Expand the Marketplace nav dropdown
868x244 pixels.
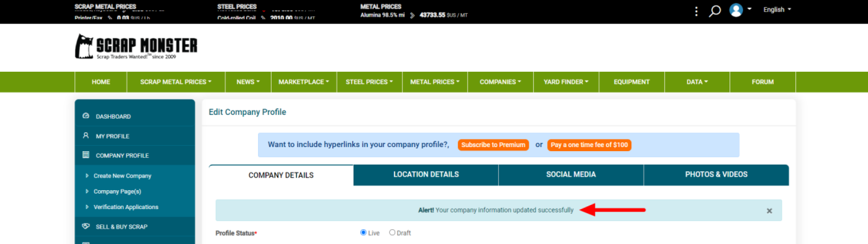click(303, 82)
